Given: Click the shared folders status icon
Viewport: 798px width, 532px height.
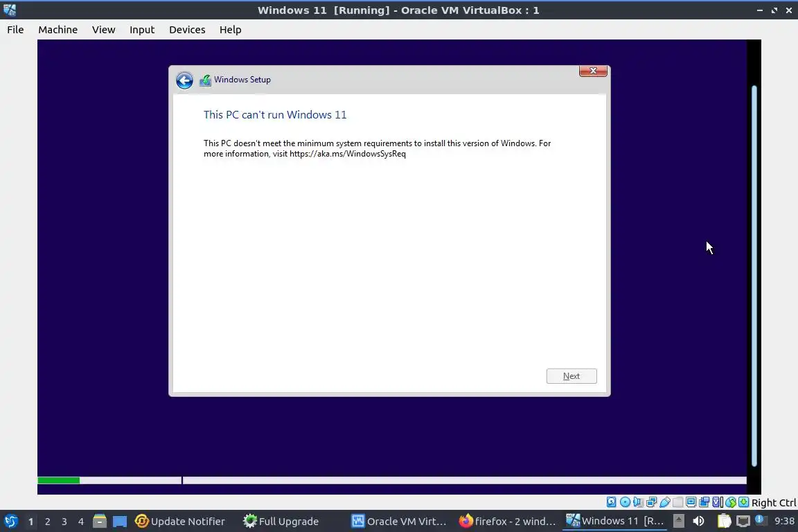Looking at the screenshot, I should pyautogui.click(x=704, y=502).
